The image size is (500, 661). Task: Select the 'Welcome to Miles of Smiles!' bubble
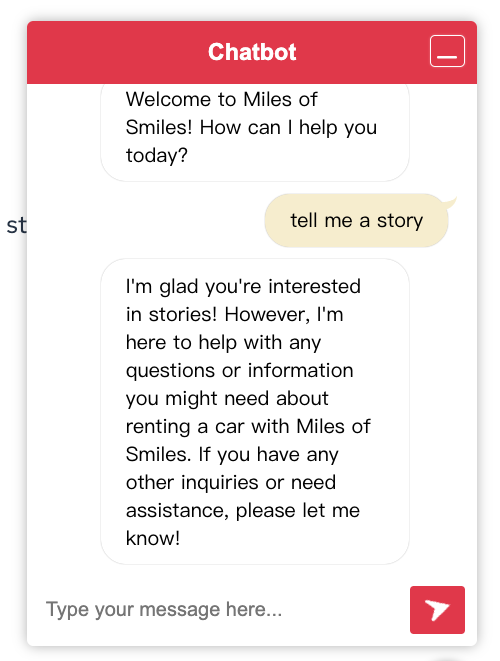(x=255, y=132)
